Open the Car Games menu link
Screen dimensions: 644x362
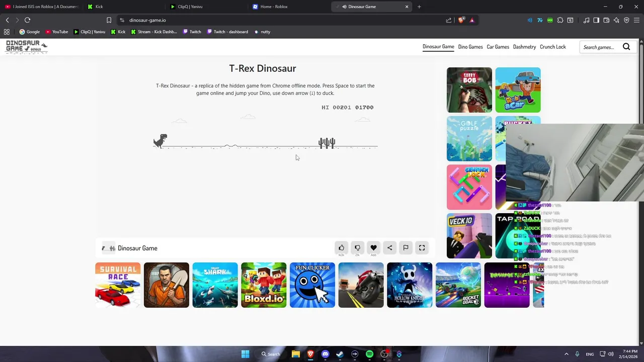pyautogui.click(x=498, y=47)
